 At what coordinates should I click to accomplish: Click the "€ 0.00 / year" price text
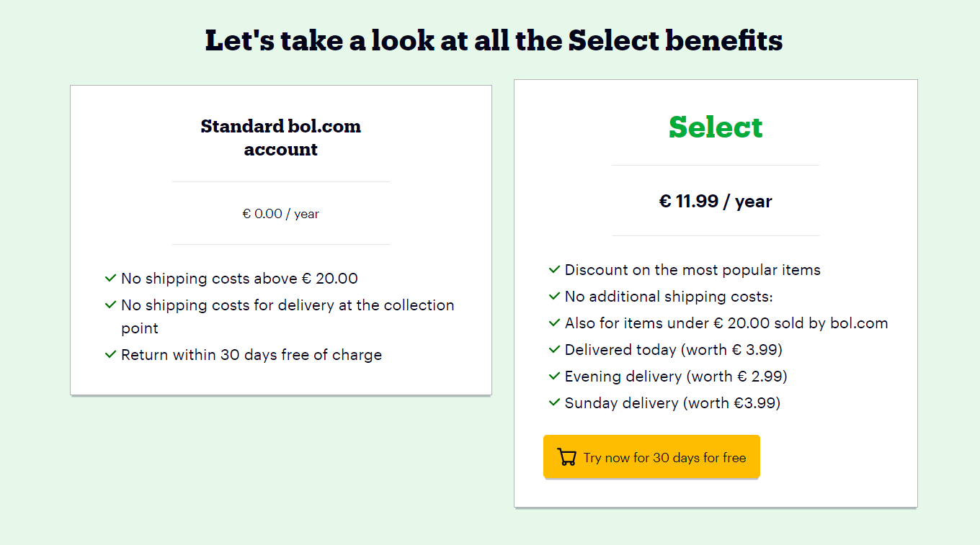coord(280,213)
